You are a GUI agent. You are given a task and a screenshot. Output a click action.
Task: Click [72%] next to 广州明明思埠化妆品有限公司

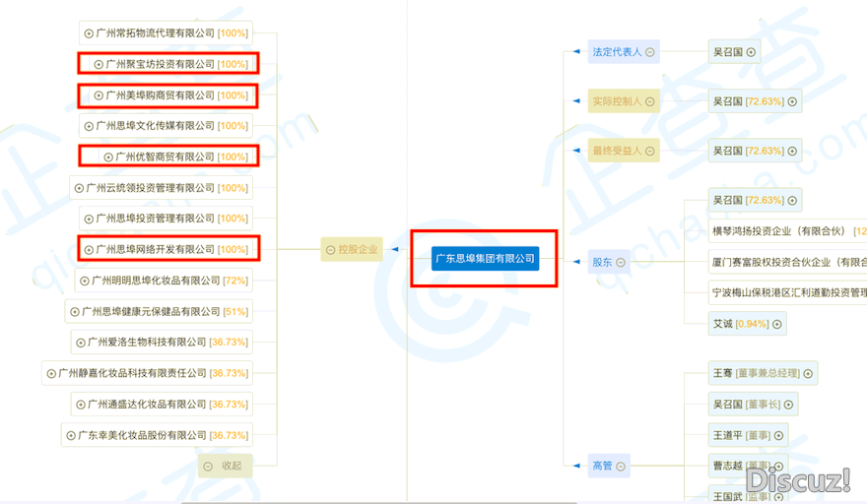(235, 281)
